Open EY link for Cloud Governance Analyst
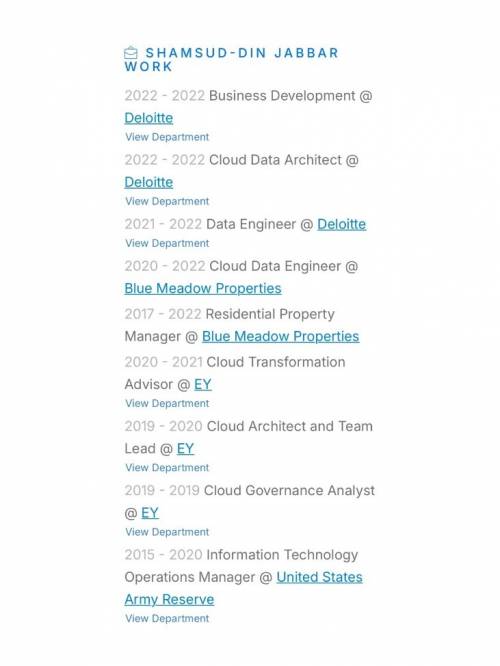500x666 pixels. coord(150,513)
